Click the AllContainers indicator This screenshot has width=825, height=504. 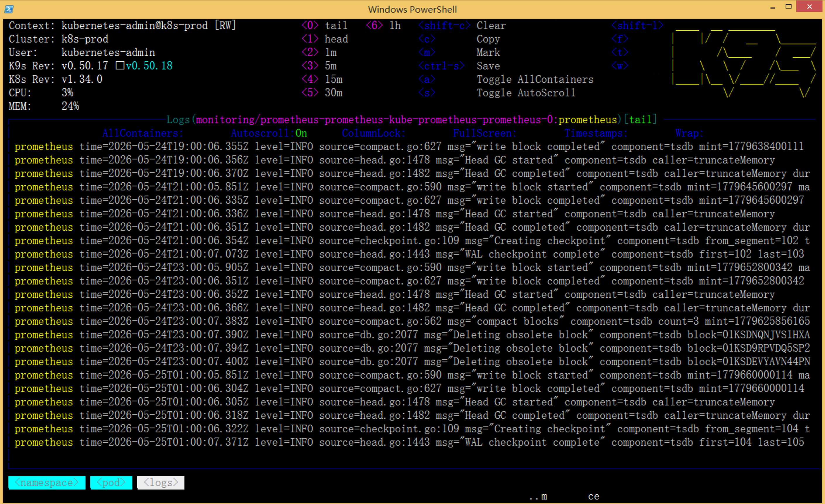coord(143,133)
